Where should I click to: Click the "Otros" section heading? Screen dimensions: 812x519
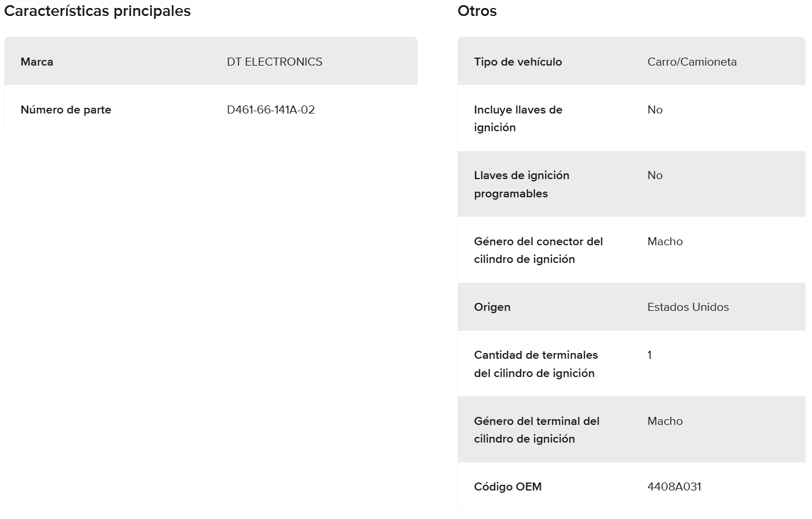tap(477, 11)
